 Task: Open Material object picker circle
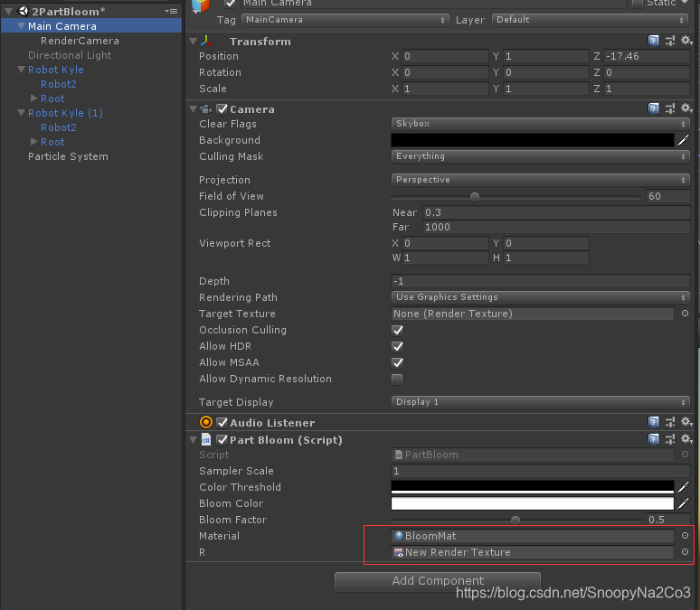click(685, 536)
